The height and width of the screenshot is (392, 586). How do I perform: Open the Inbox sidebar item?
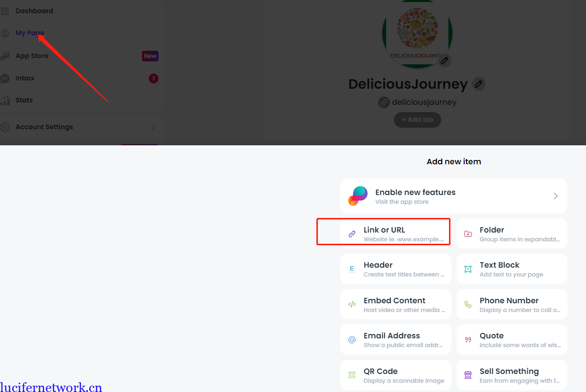click(25, 78)
